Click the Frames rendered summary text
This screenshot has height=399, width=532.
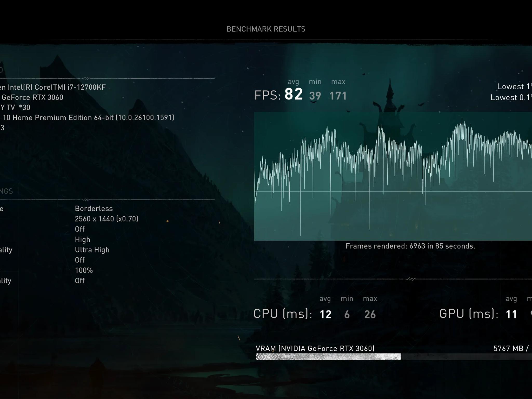pyautogui.click(x=410, y=246)
